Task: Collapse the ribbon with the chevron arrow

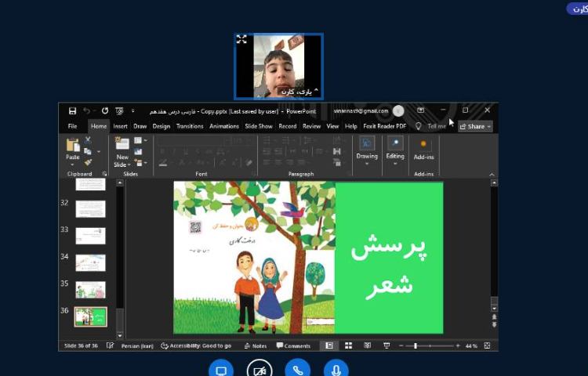Action: click(492, 175)
